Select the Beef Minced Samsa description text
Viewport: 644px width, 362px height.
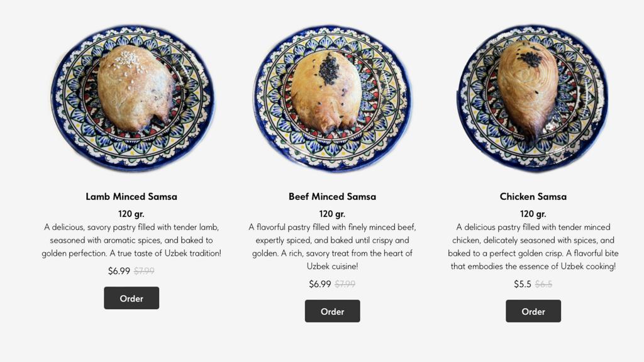click(x=332, y=246)
